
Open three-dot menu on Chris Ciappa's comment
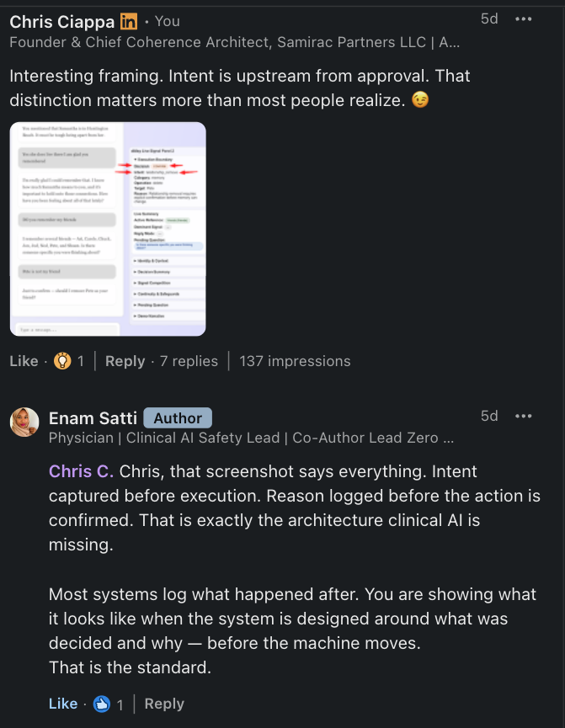[523, 19]
